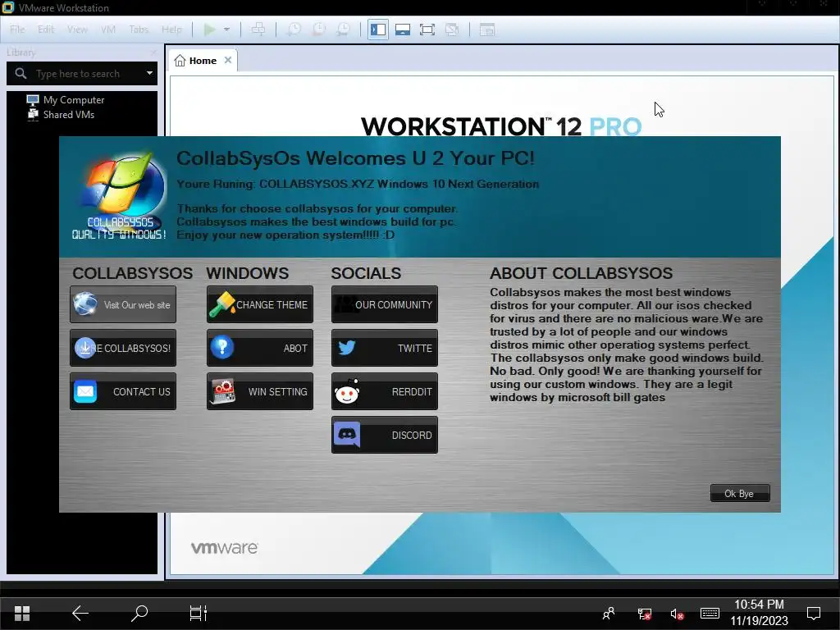840x630 pixels.
Task: Click the globe icon on website button
Action: [x=85, y=304]
